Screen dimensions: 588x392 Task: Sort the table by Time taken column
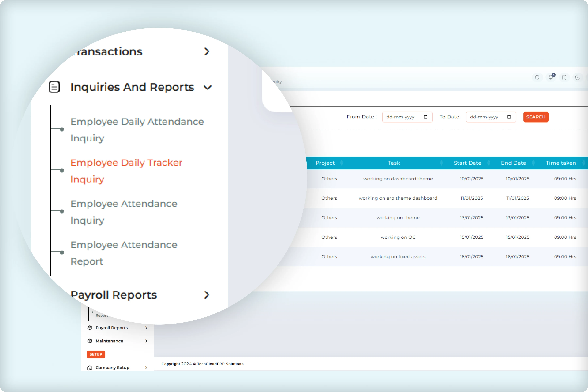(561, 163)
